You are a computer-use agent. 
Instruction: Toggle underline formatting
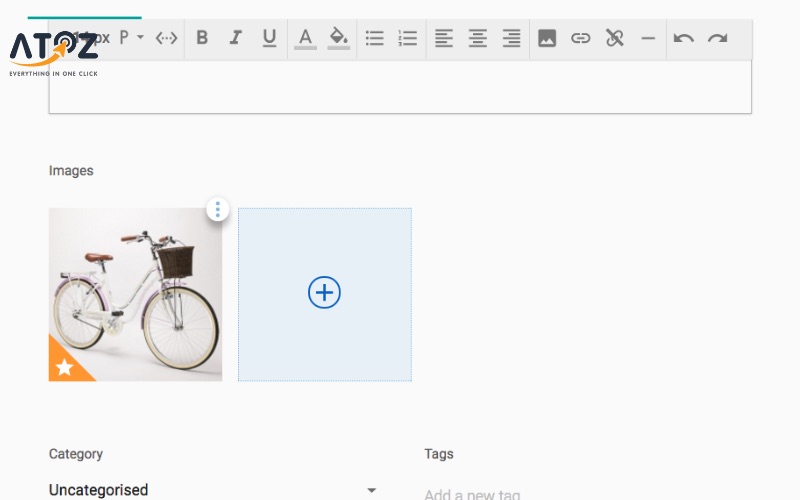click(269, 38)
